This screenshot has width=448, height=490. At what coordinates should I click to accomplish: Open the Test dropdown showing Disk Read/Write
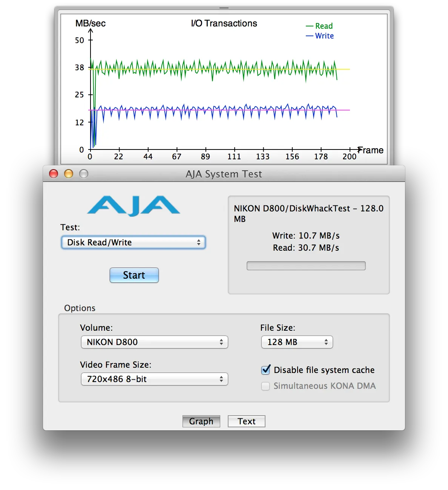click(133, 242)
